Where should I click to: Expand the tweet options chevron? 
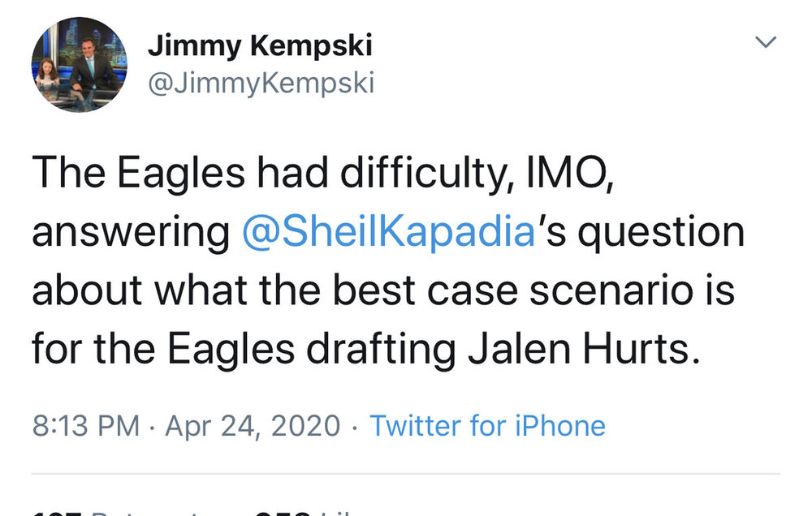pyautogui.click(x=767, y=42)
